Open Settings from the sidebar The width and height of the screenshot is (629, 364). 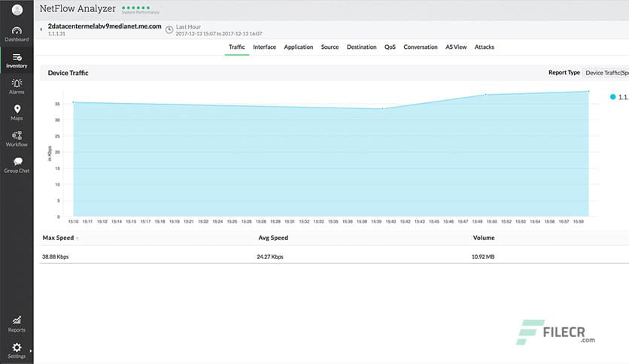point(17,350)
